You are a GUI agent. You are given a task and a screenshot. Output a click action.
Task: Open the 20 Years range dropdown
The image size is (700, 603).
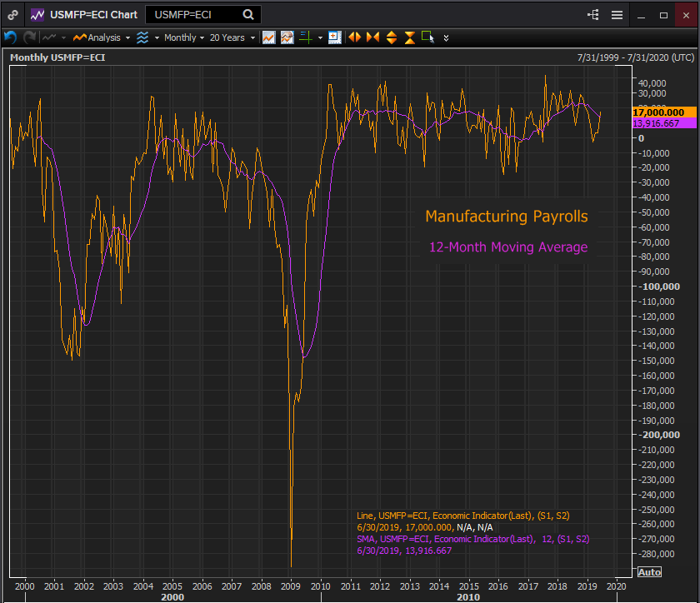232,37
